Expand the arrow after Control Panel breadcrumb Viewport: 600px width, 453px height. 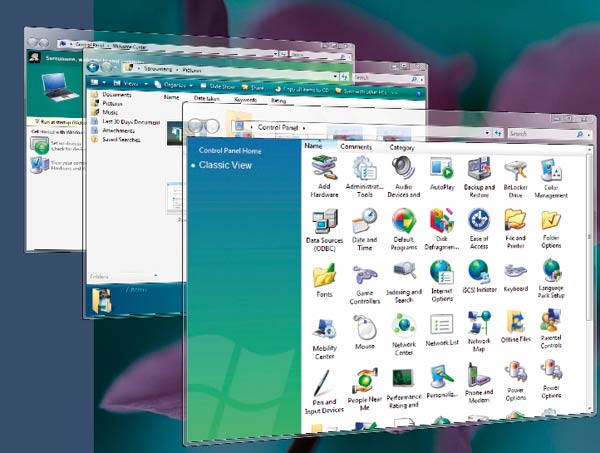pyautogui.click(x=304, y=128)
